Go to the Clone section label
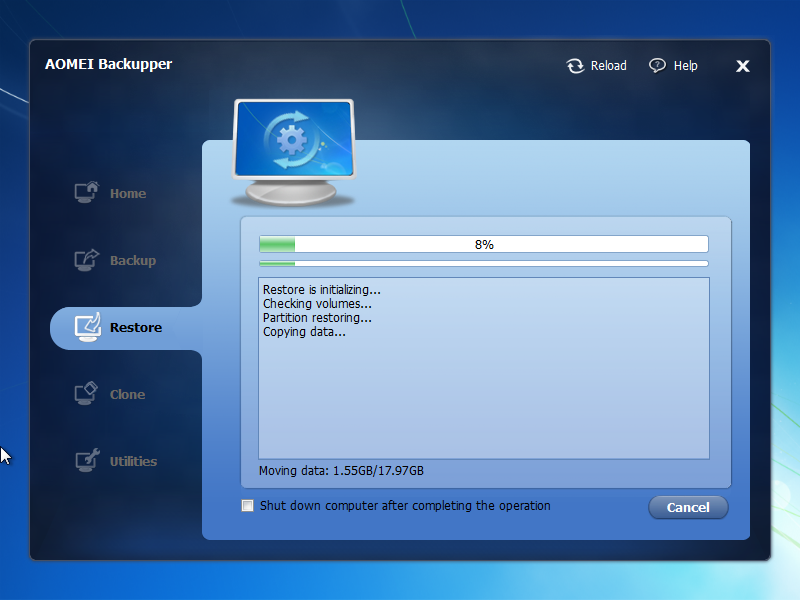Viewport: 800px width, 600px height. tap(128, 394)
